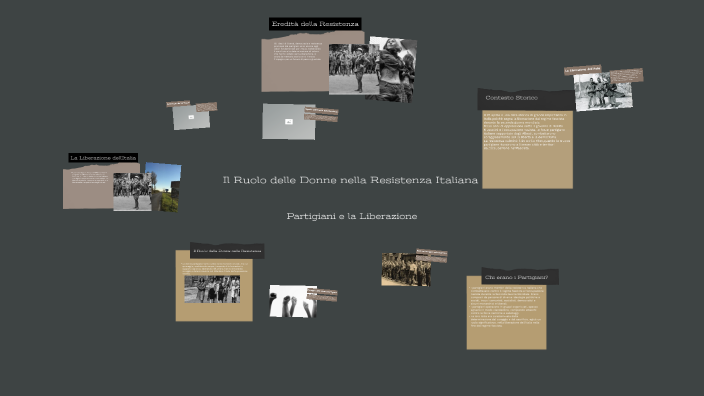The image size is (704, 396).
Task: Open the marching soldiers photo under Eredità
Action: [x=353, y=69]
